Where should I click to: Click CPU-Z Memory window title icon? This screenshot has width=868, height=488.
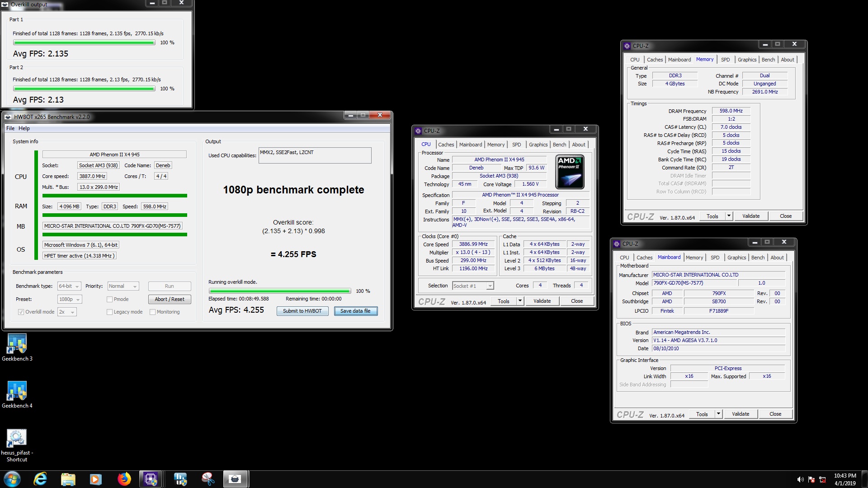[627, 46]
